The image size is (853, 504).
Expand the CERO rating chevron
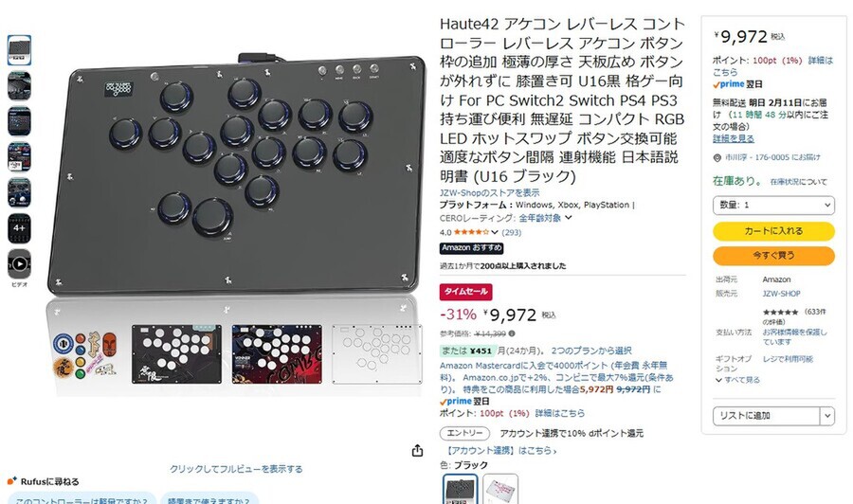tap(569, 218)
